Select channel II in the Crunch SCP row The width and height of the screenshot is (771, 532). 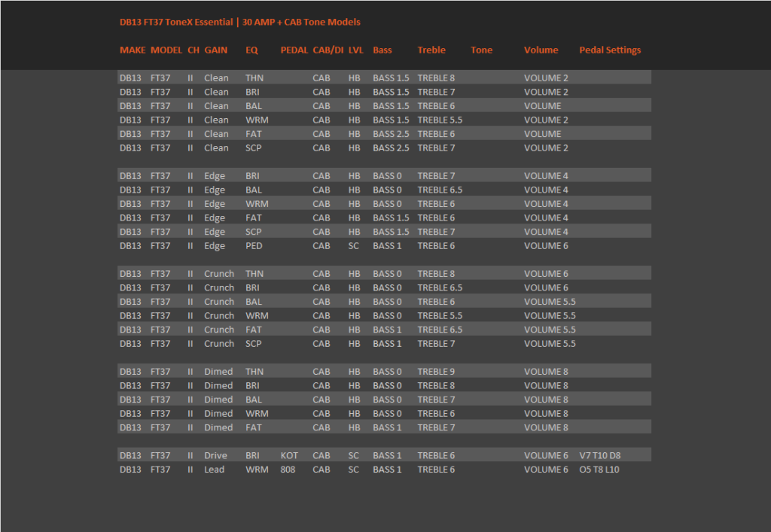click(x=190, y=344)
